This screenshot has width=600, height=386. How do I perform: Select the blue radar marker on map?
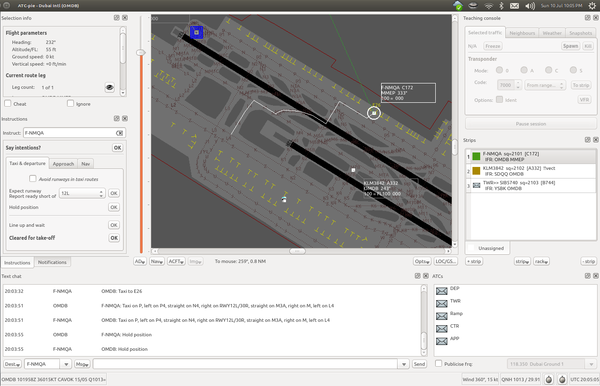click(196, 33)
